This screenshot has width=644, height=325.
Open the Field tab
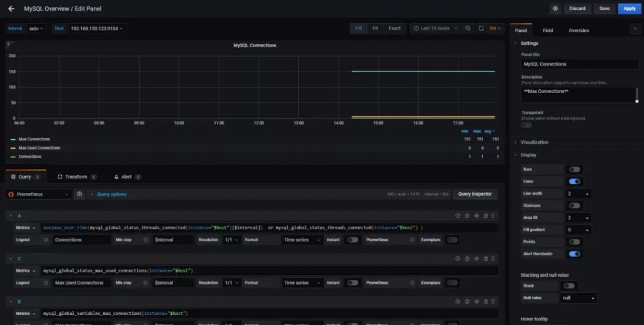coord(548,30)
